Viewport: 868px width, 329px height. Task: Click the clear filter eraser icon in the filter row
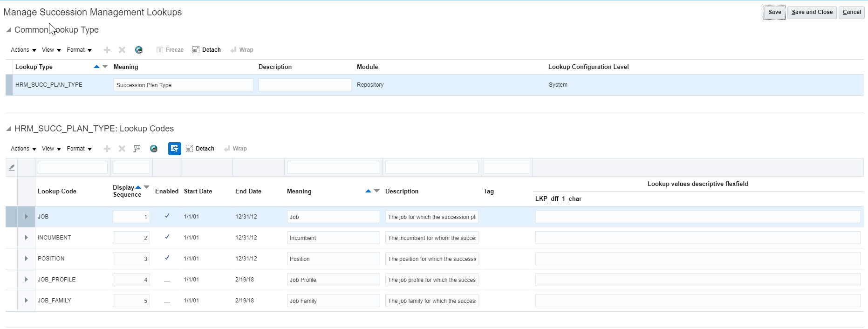(12, 167)
